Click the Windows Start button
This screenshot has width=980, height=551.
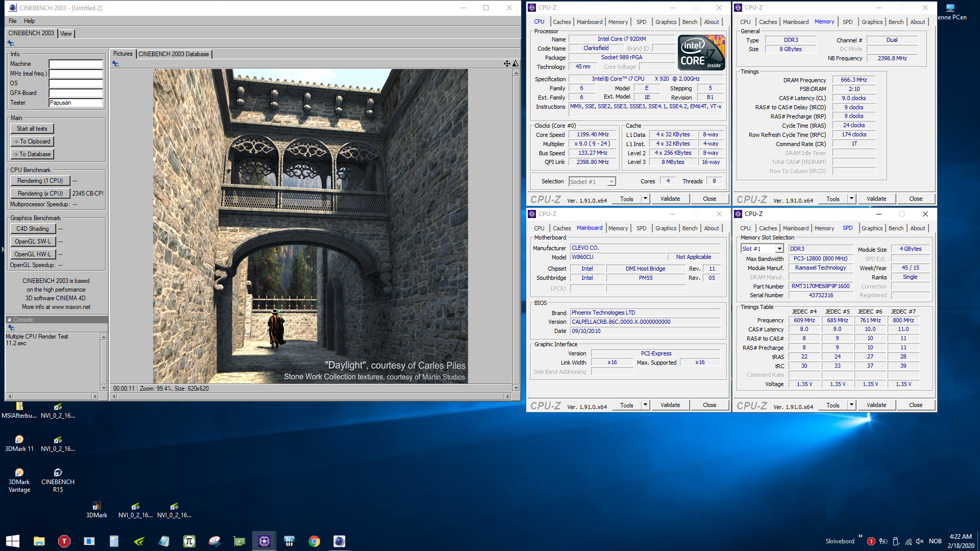click(x=13, y=541)
